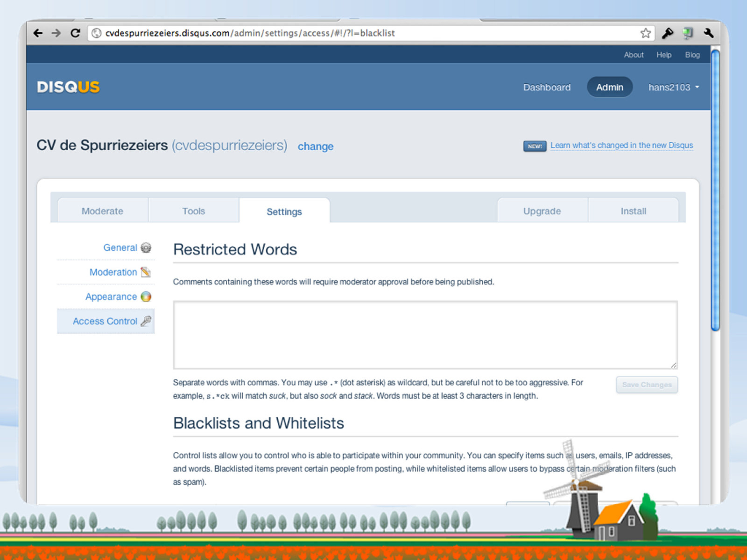Select the Settings tab

[x=284, y=211]
